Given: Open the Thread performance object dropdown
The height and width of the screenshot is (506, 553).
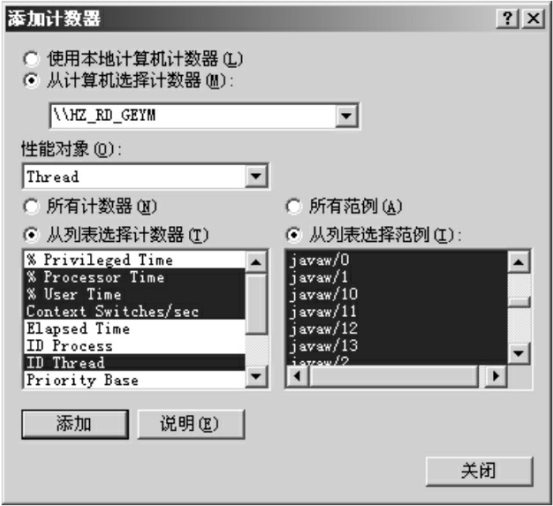Looking at the screenshot, I should tap(256, 176).
